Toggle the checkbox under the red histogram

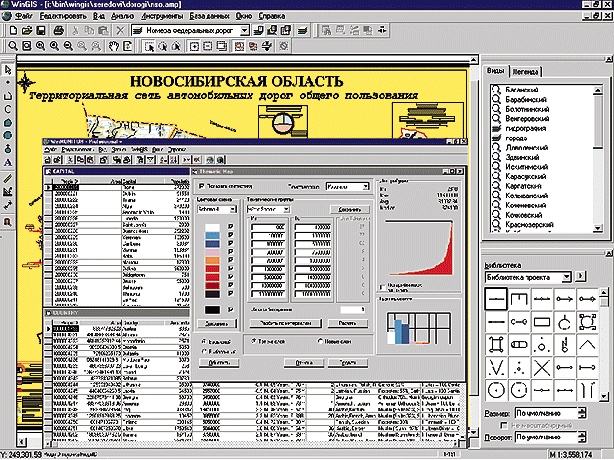click(383, 287)
